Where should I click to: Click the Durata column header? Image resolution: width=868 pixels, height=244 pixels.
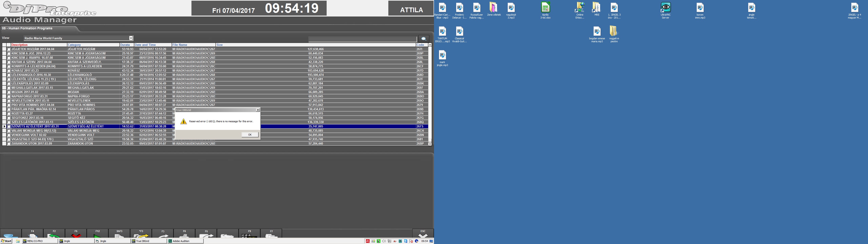[125, 45]
